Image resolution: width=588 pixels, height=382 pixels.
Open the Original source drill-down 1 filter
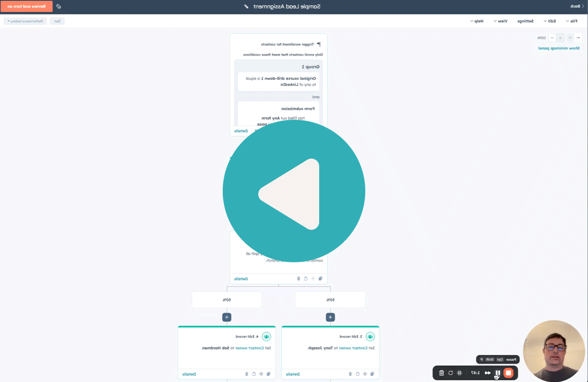(278, 82)
